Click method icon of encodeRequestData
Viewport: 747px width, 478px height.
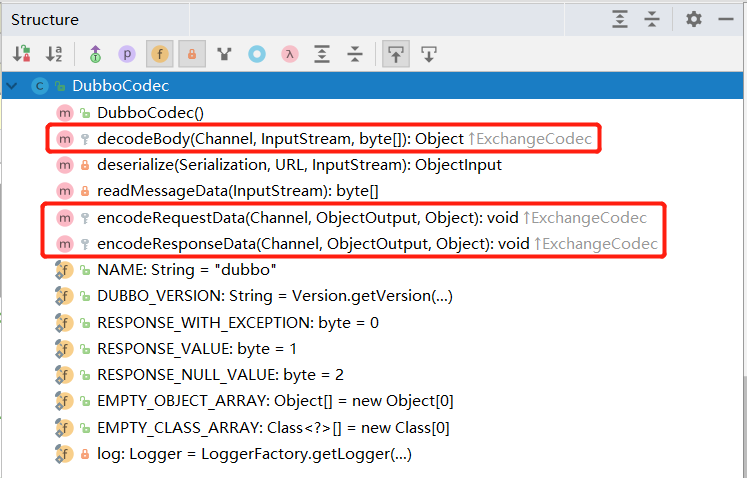coord(64,218)
